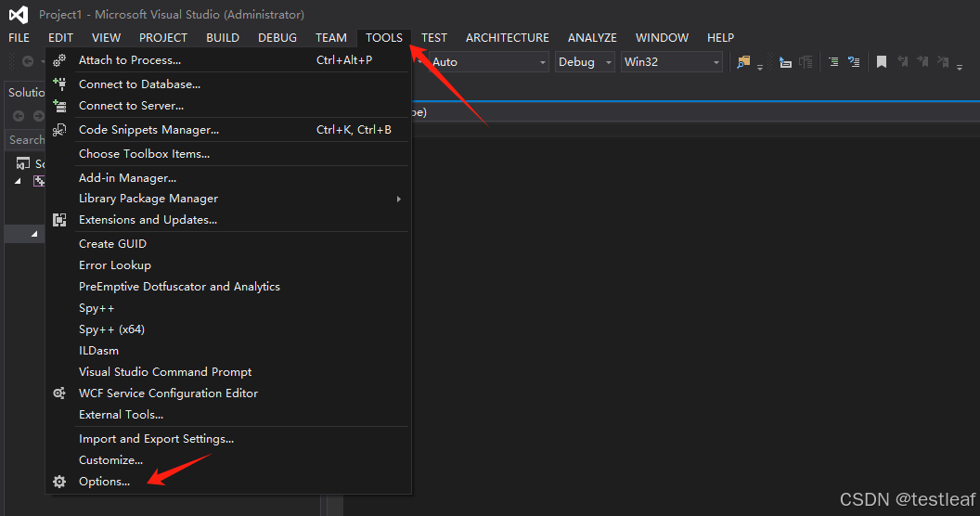Open the Auto combo box
Viewport: 980px width, 516px height.
[489, 62]
